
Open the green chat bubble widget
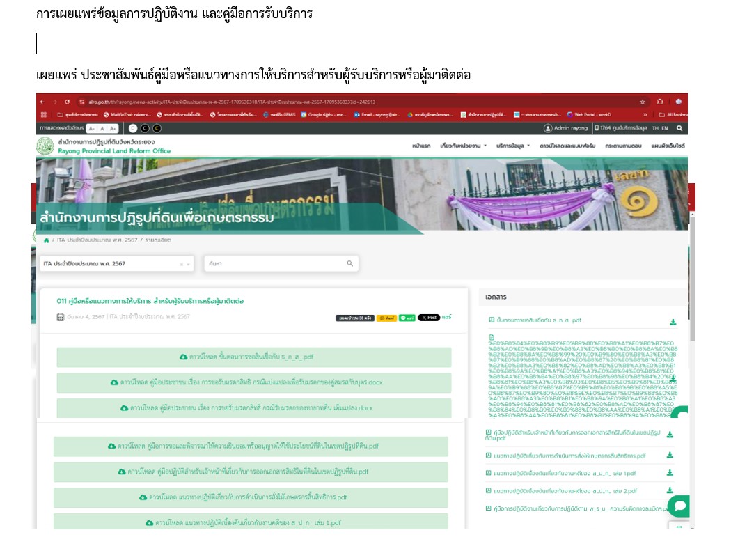click(x=679, y=506)
